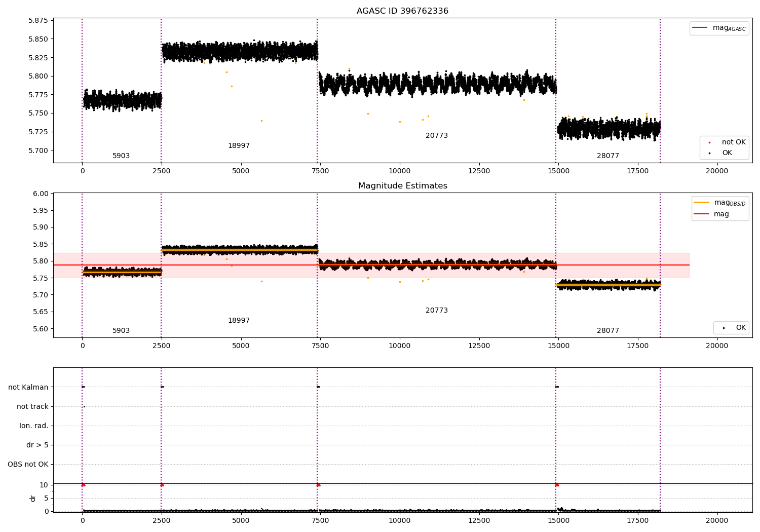The width and height of the screenshot is (760, 532).
Task: Click the 'not track' flag row label
Action: (32, 406)
